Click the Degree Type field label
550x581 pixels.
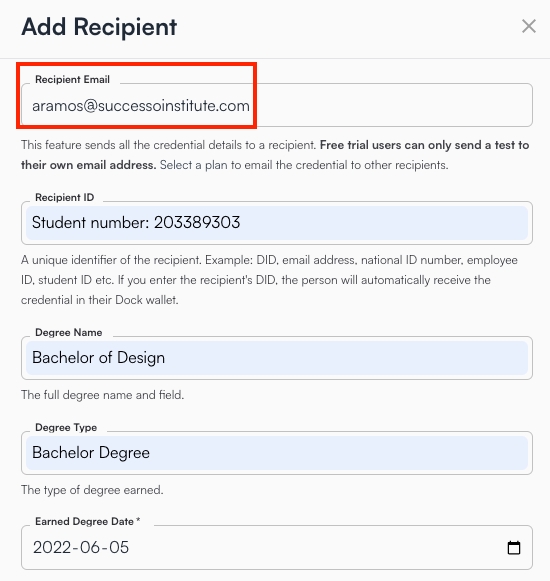click(x=66, y=427)
